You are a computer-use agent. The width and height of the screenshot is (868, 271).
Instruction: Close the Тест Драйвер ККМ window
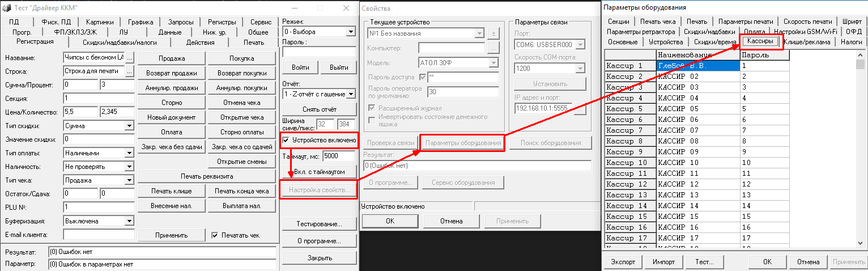(346, 8)
